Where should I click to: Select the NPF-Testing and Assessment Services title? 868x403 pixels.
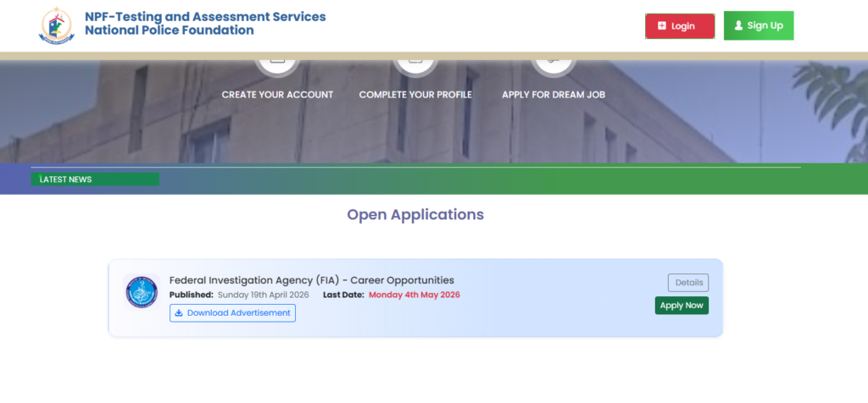tap(204, 17)
